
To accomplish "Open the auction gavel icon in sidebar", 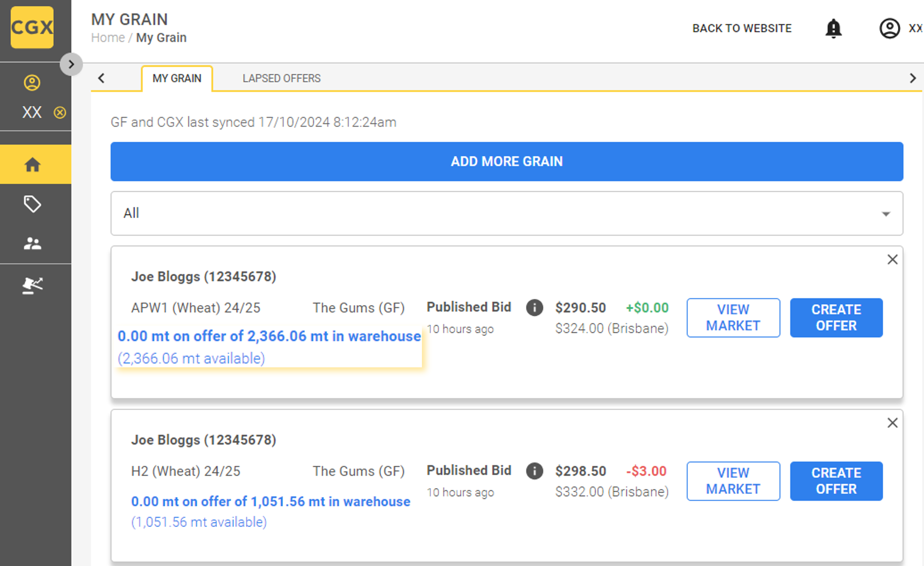I will (x=32, y=286).
